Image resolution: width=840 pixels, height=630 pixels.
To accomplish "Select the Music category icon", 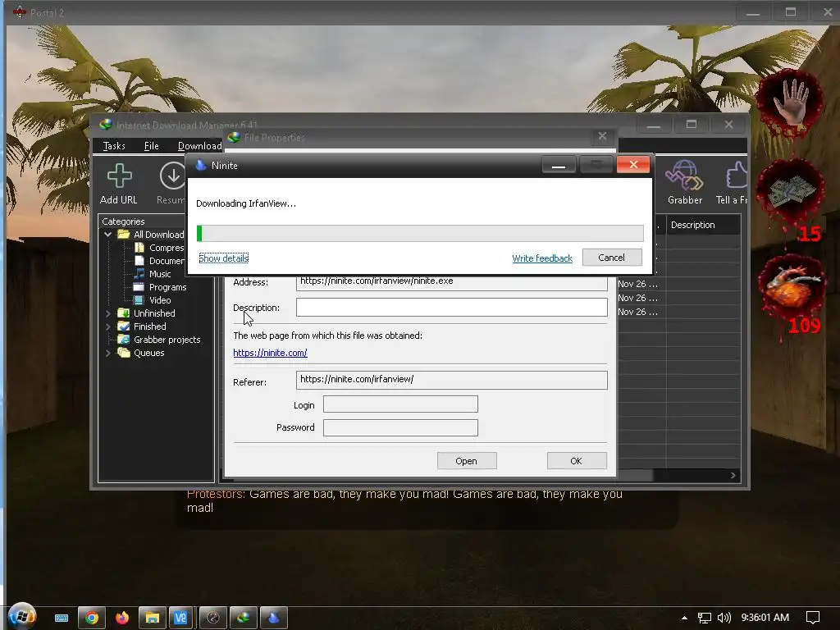I will pos(139,274).
